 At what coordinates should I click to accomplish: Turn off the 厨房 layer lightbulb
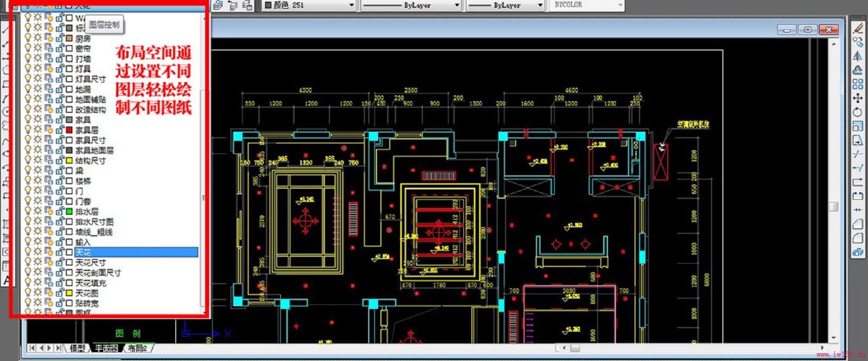pyautogui.click(x=28, y=38)
